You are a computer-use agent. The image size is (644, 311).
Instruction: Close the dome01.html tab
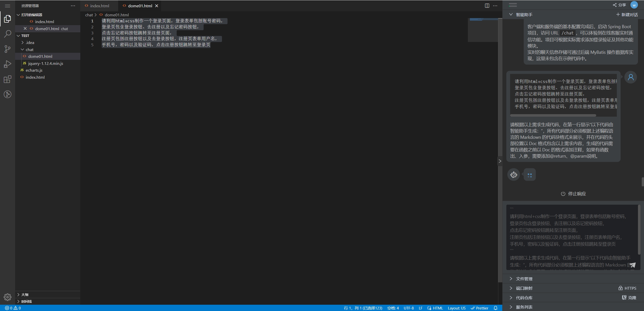tap(157, 6)
